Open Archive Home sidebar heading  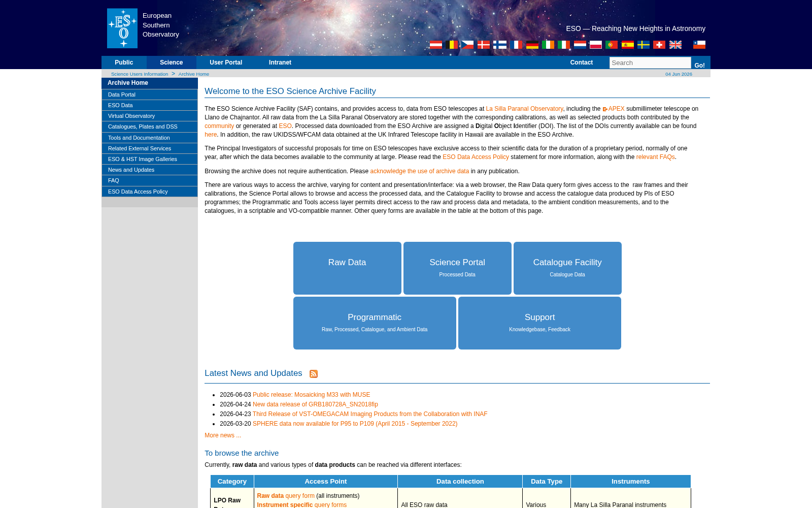click(x=150, y=83)
